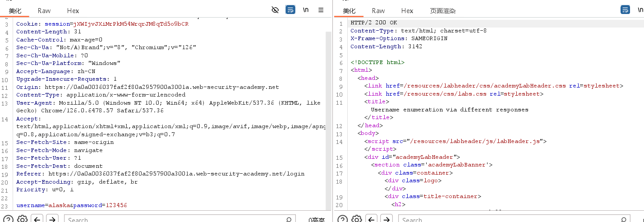Switch request view to Raw tab
Viewport: 644px width, 222px height.
tap(44, 10)
